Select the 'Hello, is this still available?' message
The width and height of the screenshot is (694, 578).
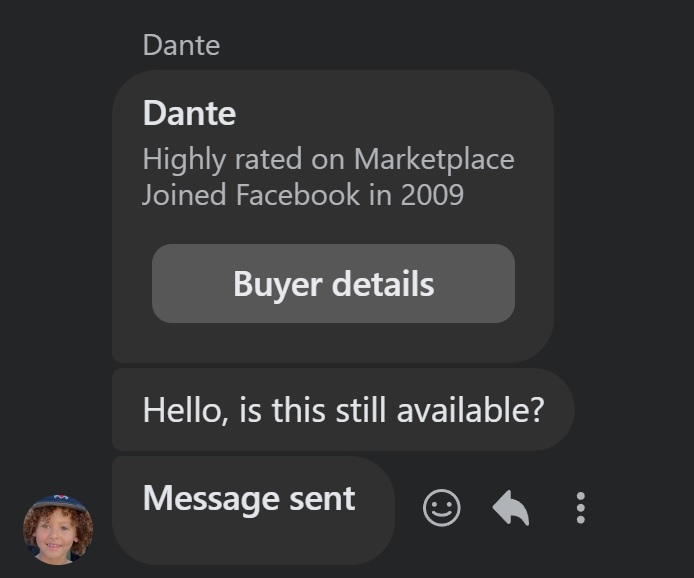(342, 410)
